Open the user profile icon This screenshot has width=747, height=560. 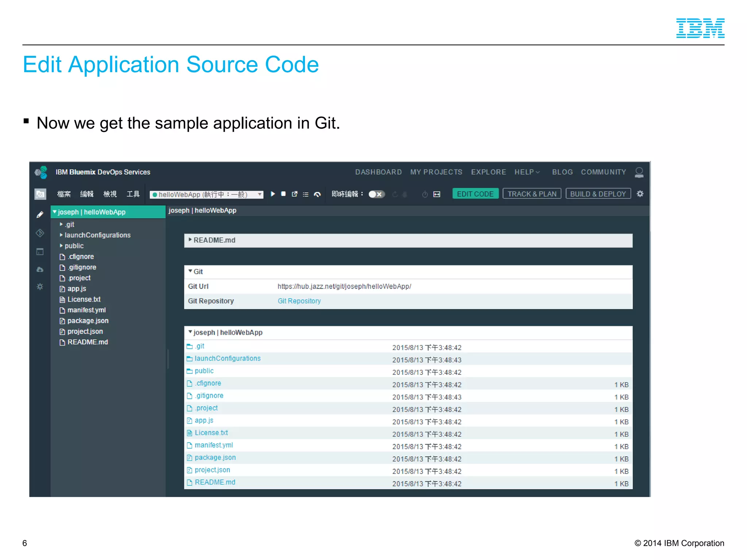pyautogui.click(x=639, y=172)
